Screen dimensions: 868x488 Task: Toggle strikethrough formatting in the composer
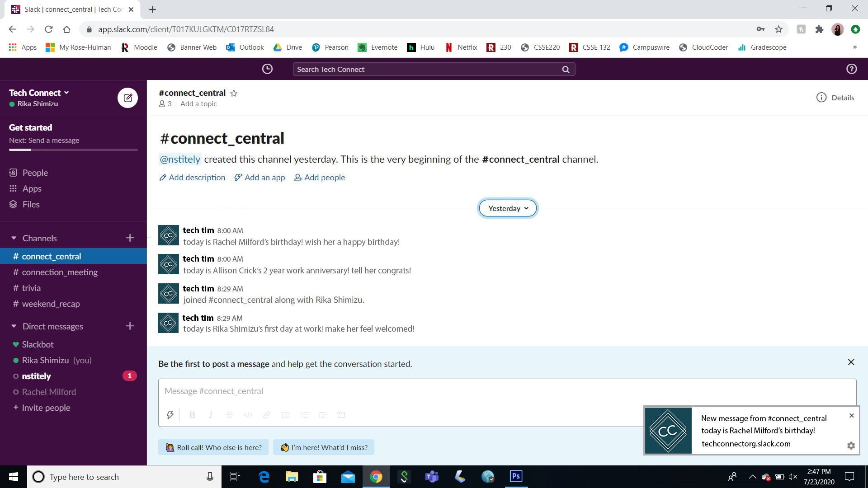point(229,415)
